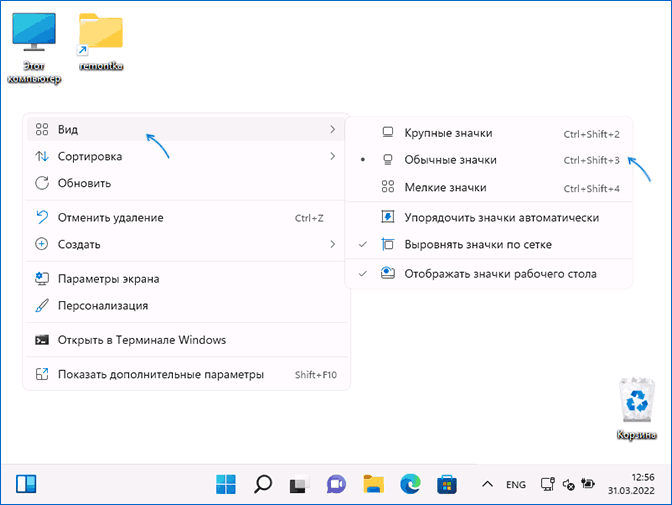Open the Сортировка menu item
This screenshot has height=505, width=672.
click(186, 156)
